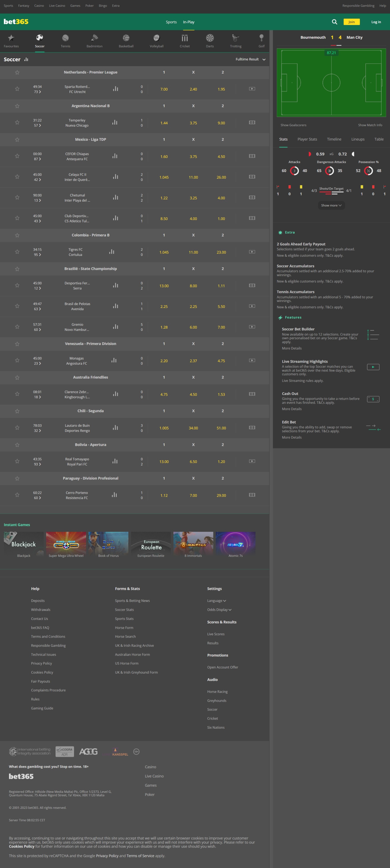
Task: Favourite the Temperley vs Nueva Chicago match
Action: click(17, 122)
